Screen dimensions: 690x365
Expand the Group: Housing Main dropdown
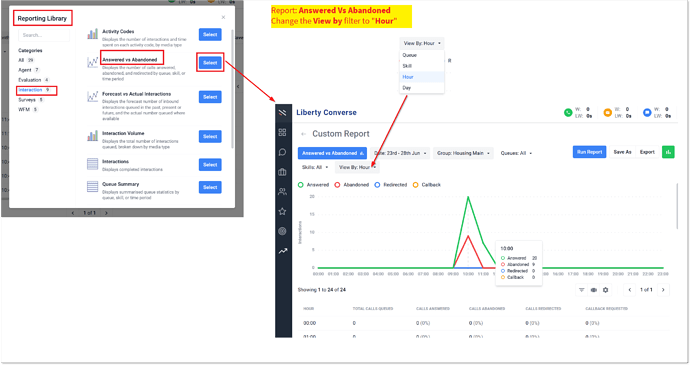pos(463,153)
